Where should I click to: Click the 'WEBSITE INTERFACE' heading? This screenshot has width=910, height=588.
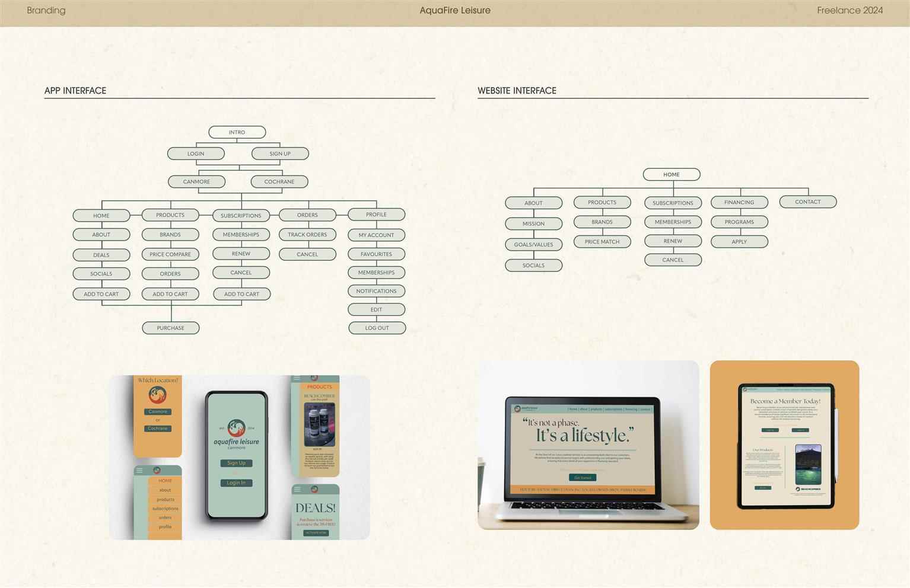coord(517,91)
